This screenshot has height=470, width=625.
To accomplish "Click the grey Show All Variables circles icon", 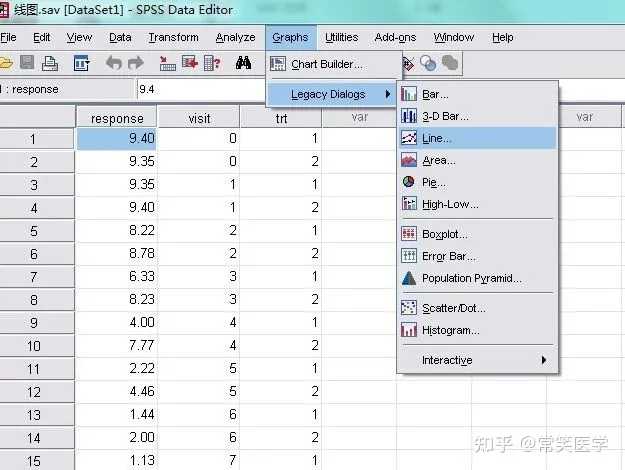I will point(450,63).
